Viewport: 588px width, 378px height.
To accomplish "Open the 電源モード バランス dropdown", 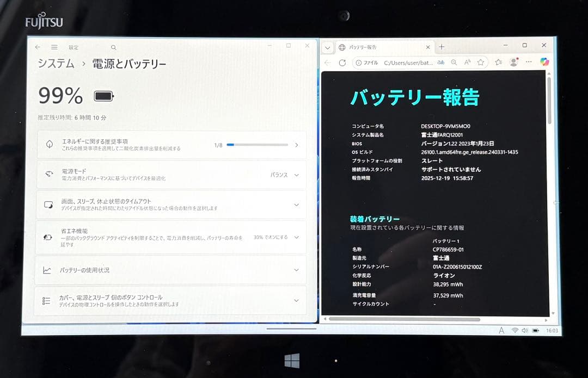I will 285,175.
